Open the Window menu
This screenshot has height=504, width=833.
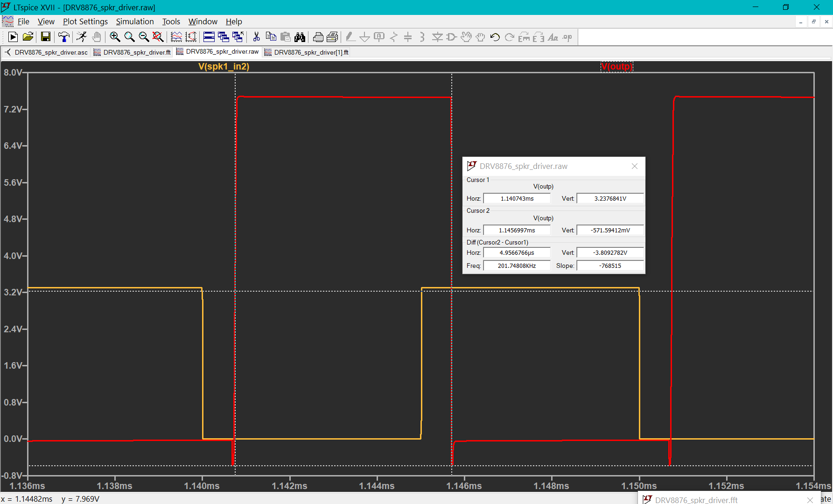point(203,21)
